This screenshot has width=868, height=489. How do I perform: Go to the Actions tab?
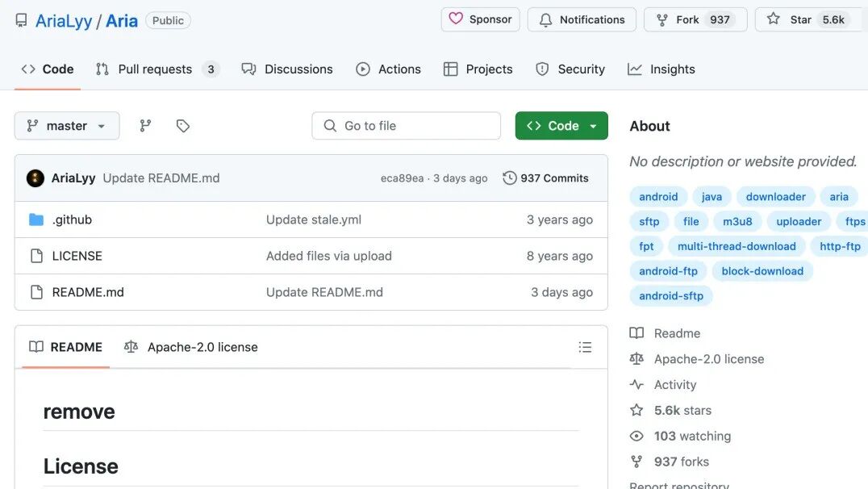point(388,69)
